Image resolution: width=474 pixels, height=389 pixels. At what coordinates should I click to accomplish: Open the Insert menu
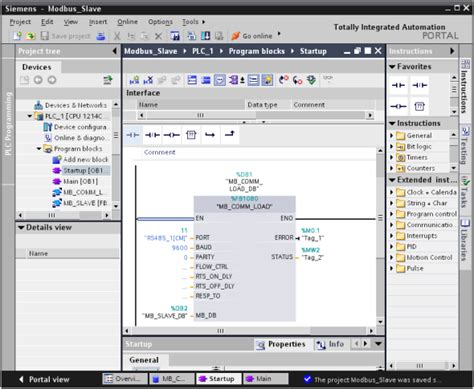(x=98, y=22)
